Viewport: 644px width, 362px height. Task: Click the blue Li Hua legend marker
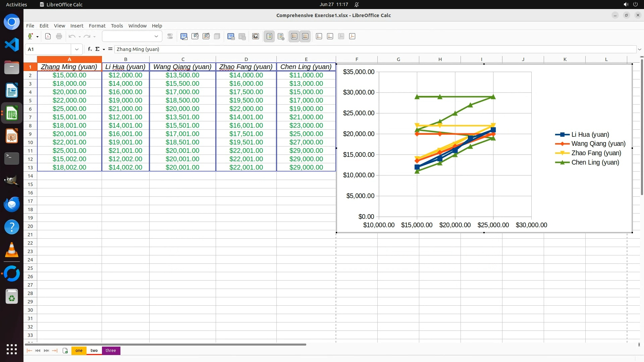562,134
